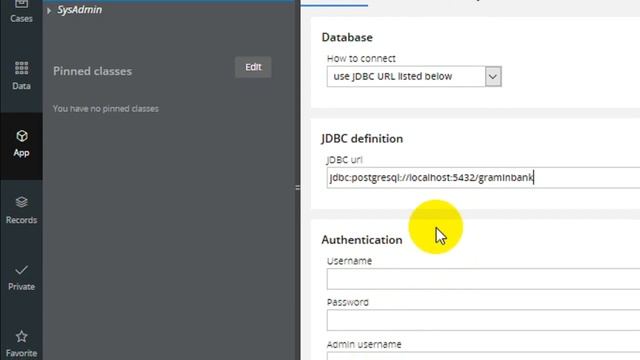Open the Cases explorer in sidebar

click(21, 12)
